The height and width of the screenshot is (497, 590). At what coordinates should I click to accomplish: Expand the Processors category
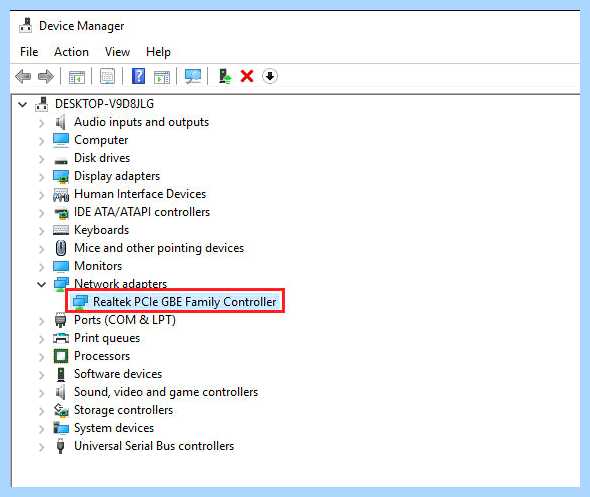41,357
